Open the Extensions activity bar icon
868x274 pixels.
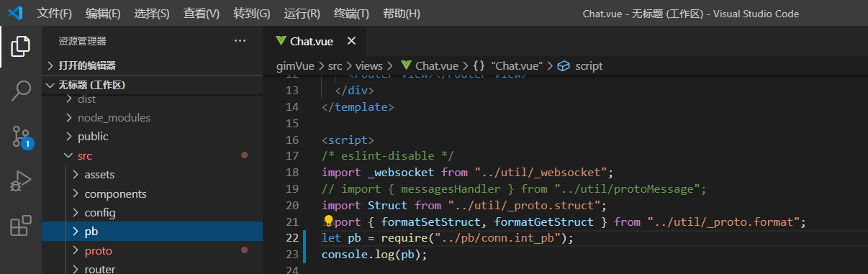[x=21, y=226]
